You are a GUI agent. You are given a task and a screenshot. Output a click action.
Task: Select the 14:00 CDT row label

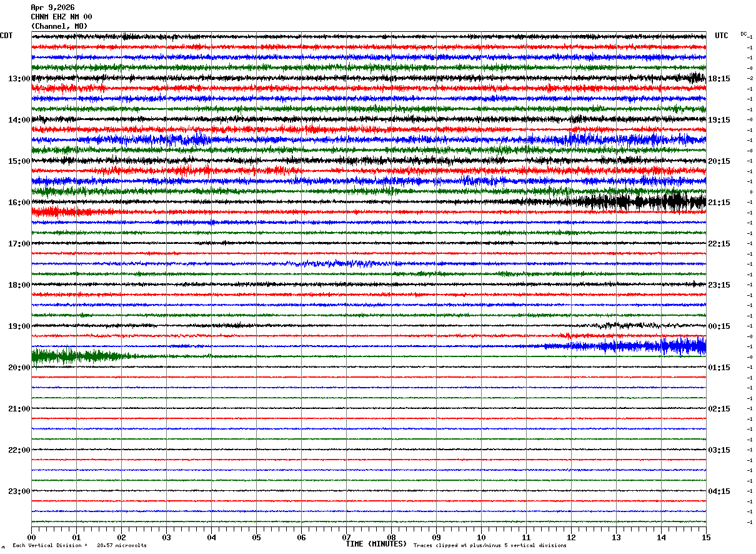pyautogui.click(x=19, y=120)
